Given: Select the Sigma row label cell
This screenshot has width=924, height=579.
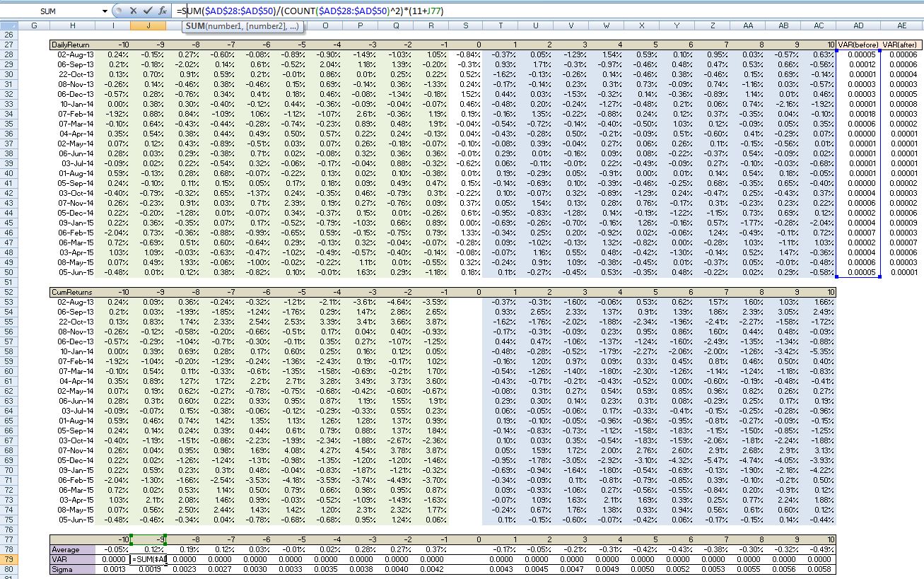Looking at the screenshot, I should pyautogui.click(x=73, y=569).
